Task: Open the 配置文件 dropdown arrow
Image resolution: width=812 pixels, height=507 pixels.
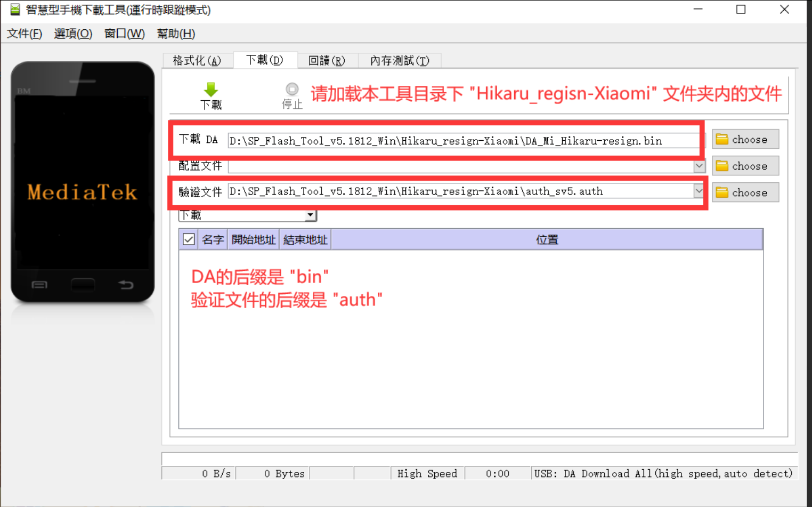Action: pos(699,166)
